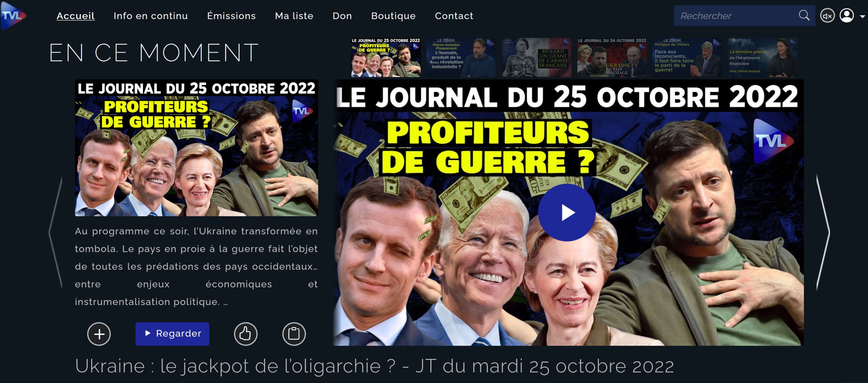This screenshot has height=383, width=868.
Task: Open the Ma liste menu item
Action: tap(294, 16)
